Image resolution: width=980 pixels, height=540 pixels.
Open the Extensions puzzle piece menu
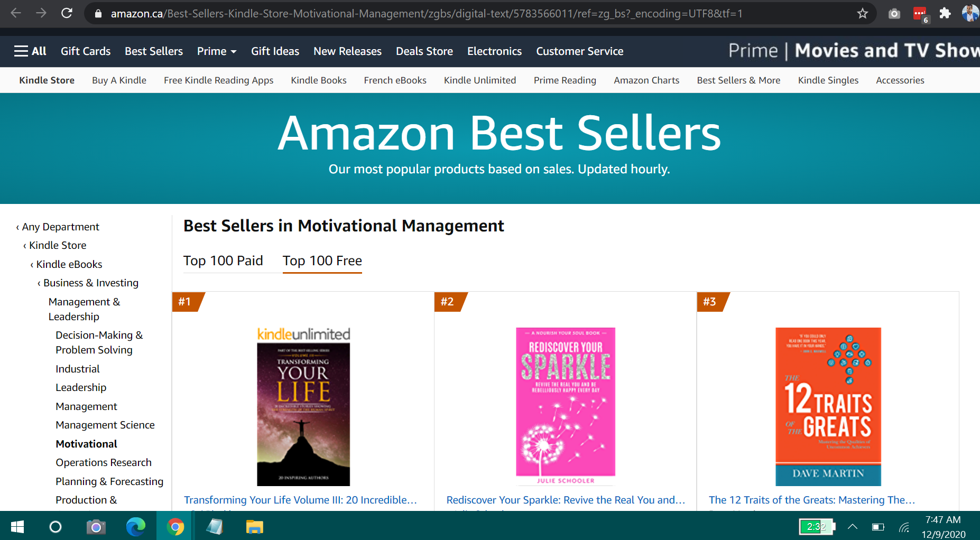point(945,13)
